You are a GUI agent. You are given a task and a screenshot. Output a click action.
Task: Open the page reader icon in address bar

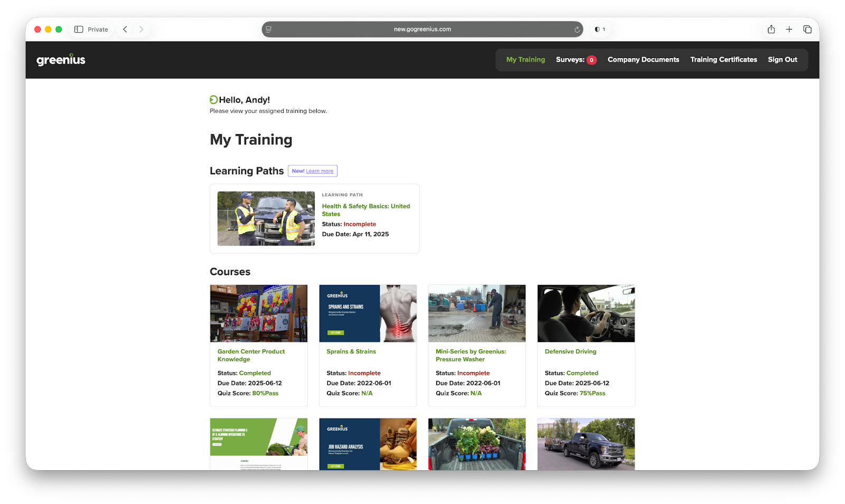pyautogui.click(x=269, y=30)
